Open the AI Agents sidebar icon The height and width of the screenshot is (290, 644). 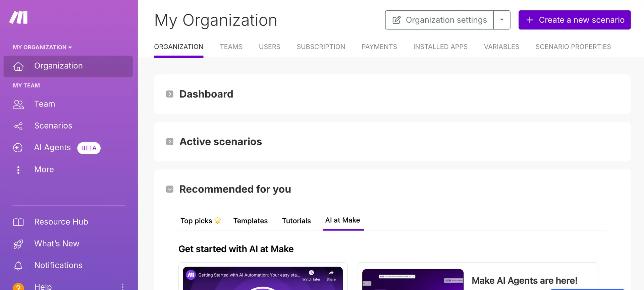[x=18, y=148]
